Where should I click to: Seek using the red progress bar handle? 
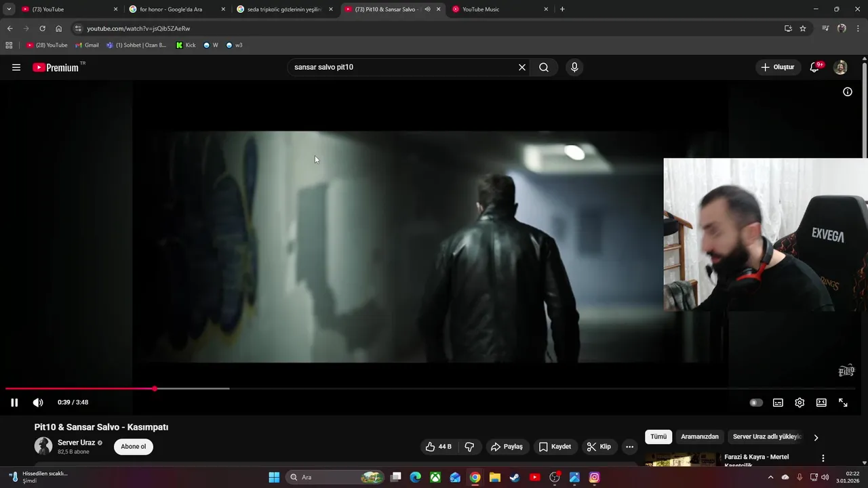coord(155,388)
